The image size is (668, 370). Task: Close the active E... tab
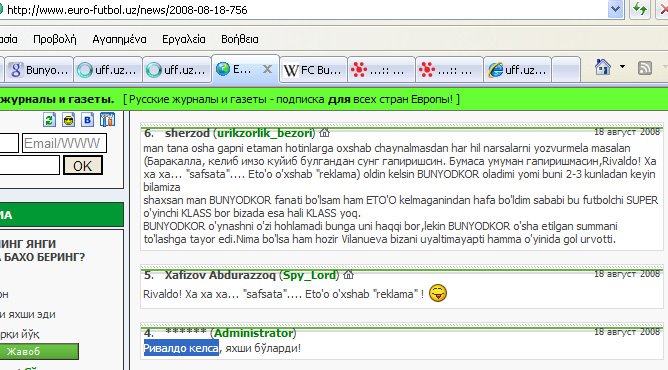coord(267,69)
